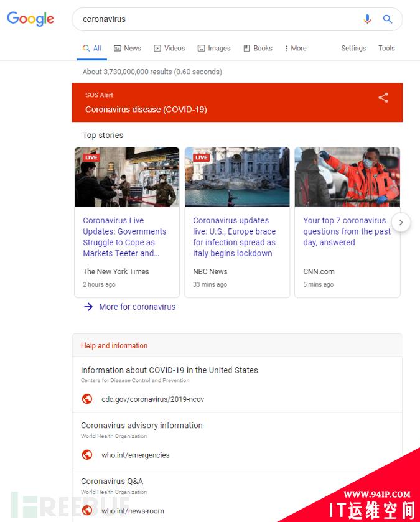Open who.int/news-room link
This screenshot has height=522, width=420.
pyautogui.click(x=133, y=511)
